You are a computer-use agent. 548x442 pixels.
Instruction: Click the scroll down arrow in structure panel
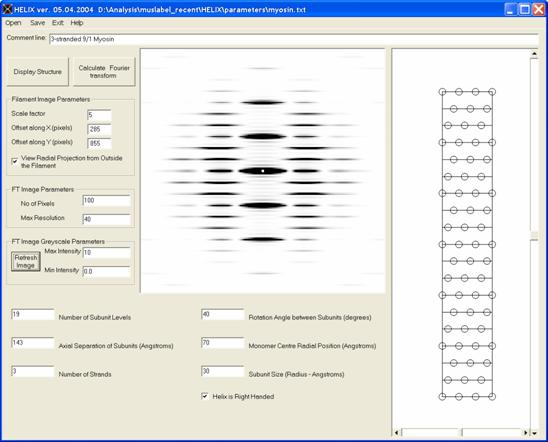(x=534, y=433)
